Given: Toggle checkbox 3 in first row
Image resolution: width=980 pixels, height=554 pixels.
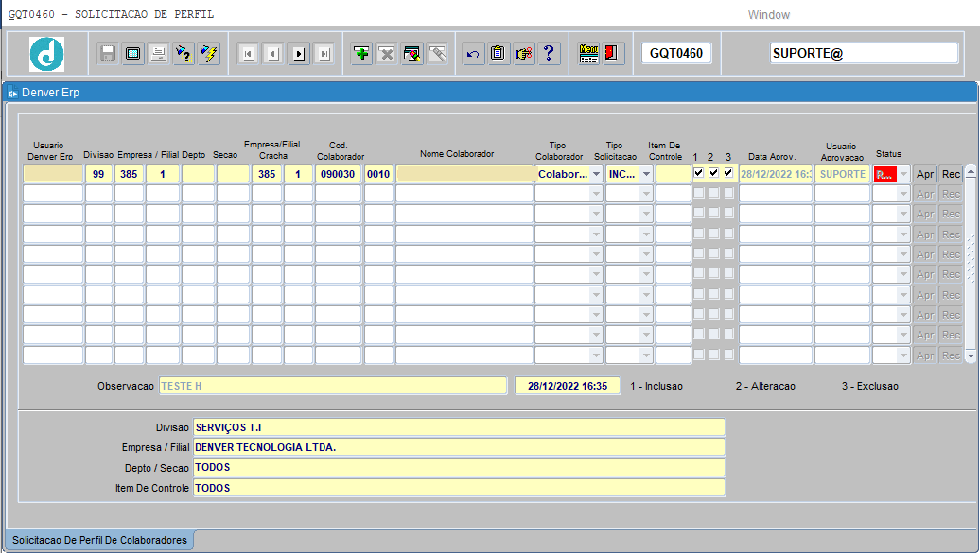Looking at the screenshot, I should (728, 173).
